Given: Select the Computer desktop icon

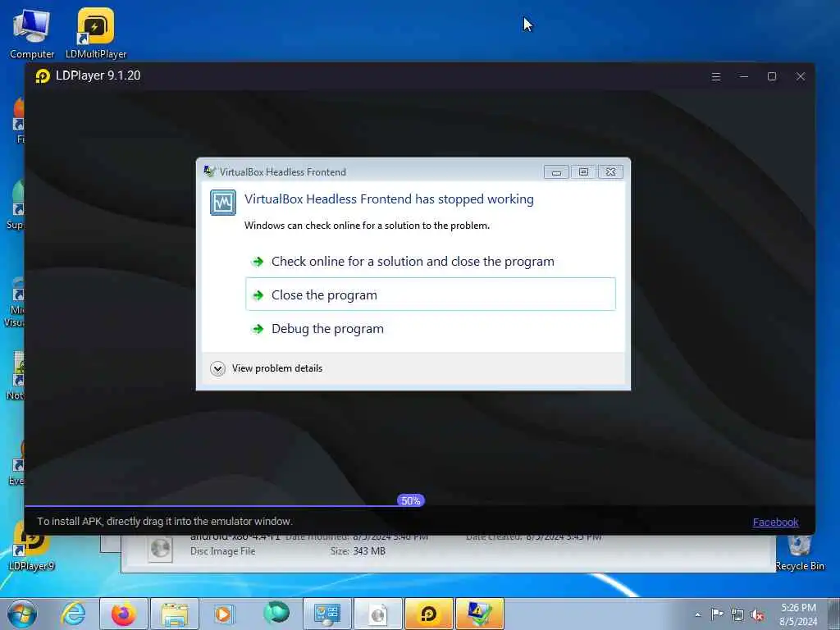Looking at the screenshot, I should click(x=32, y=34).
